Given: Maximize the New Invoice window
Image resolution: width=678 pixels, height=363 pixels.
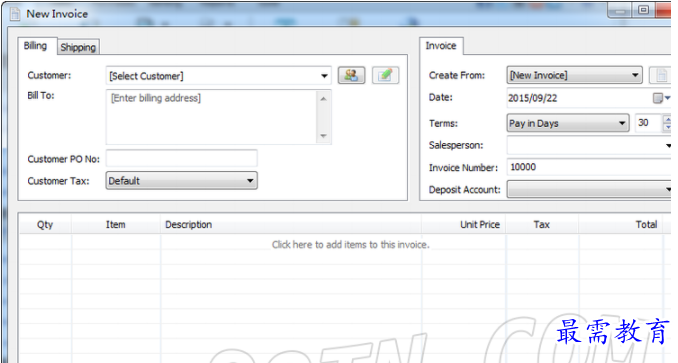Looking at the screenshot, I should click(643, 10).
